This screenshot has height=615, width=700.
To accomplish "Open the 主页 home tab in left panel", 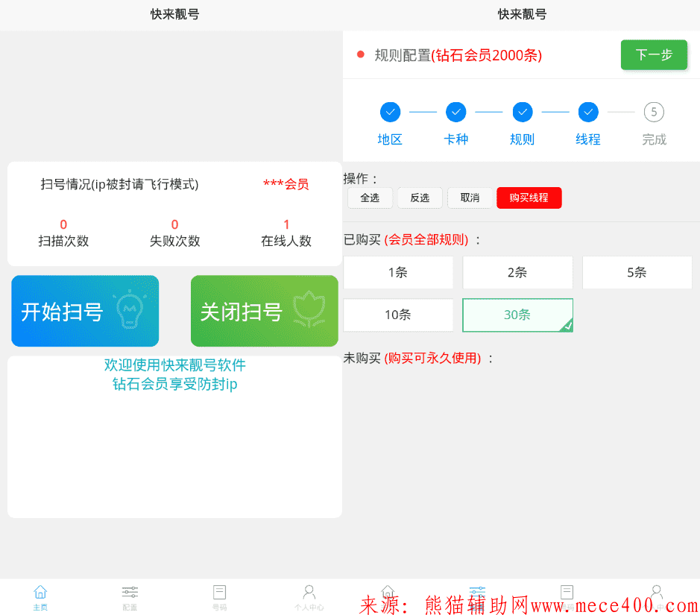I will [40, 597].
